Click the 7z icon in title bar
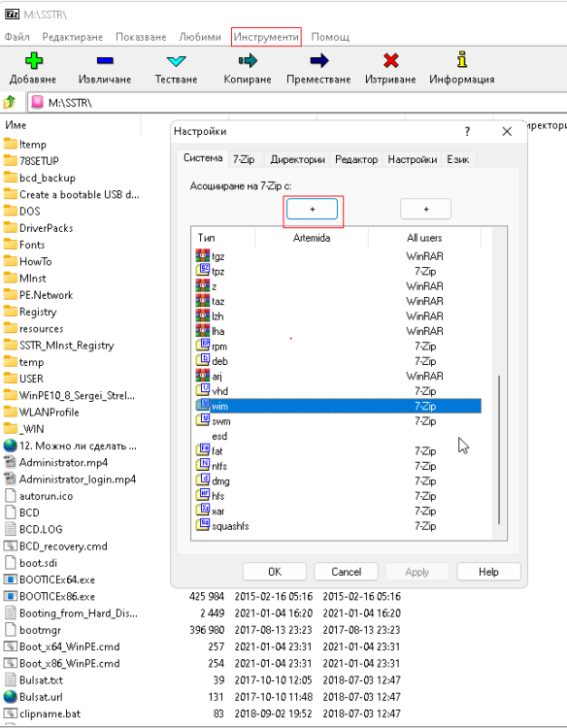 pos(12,15)
